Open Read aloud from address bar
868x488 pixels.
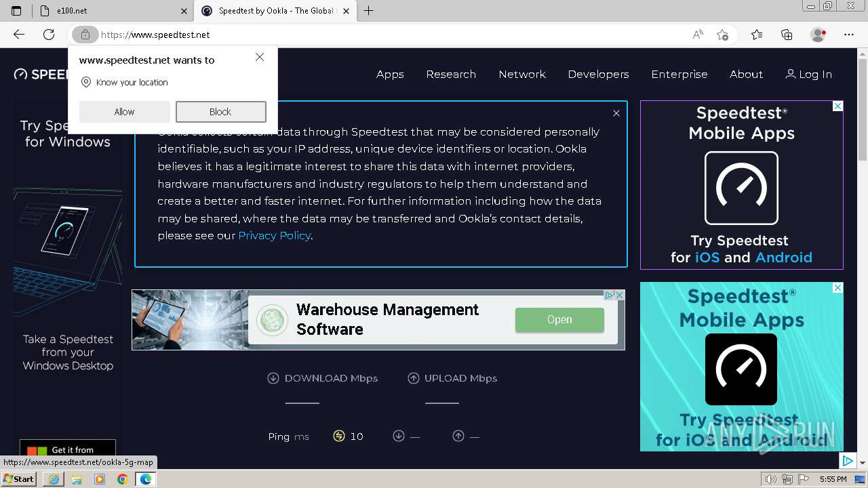(x=698, y=35)
